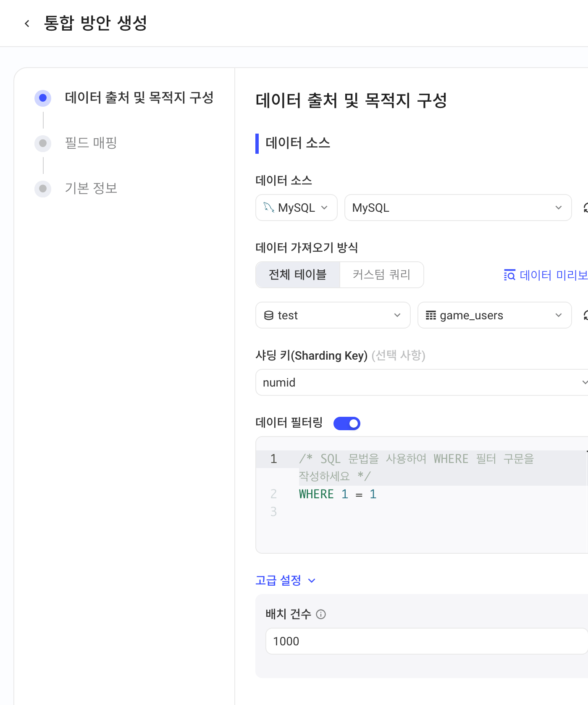The image size is (588, 705).
Task: Go to the 필드 매핑 step
Action: point(76,143)
